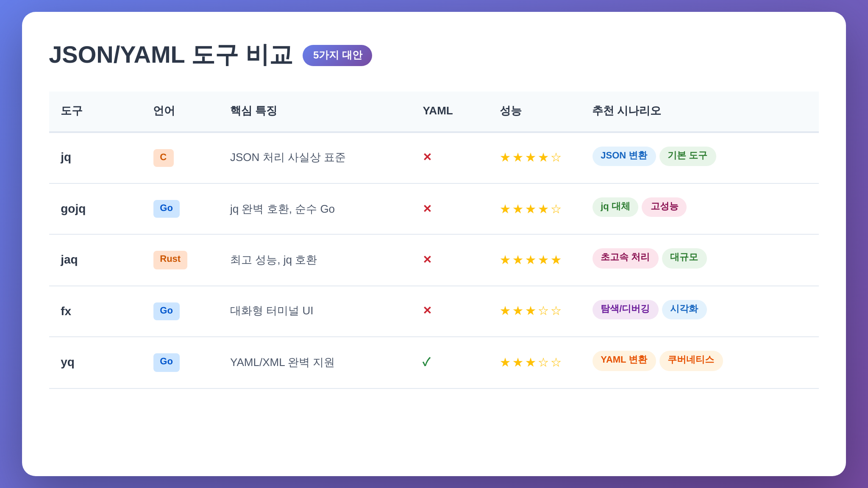
Task: Click '최고 성능, jq 호환' description
Action: [273, 260]
